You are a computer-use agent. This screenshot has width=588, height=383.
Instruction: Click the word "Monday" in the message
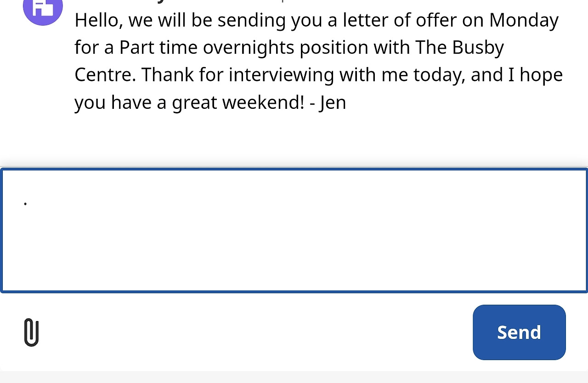coord(524,20)
